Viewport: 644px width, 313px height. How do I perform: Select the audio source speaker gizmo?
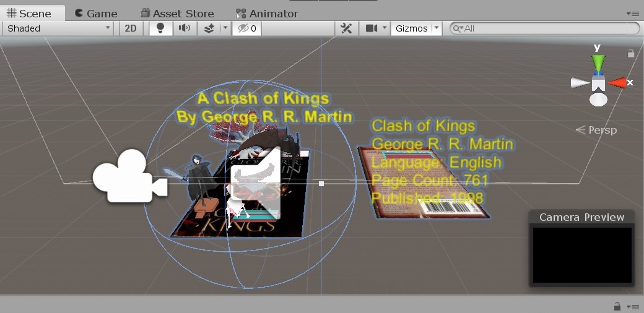[x=256, y=183]
